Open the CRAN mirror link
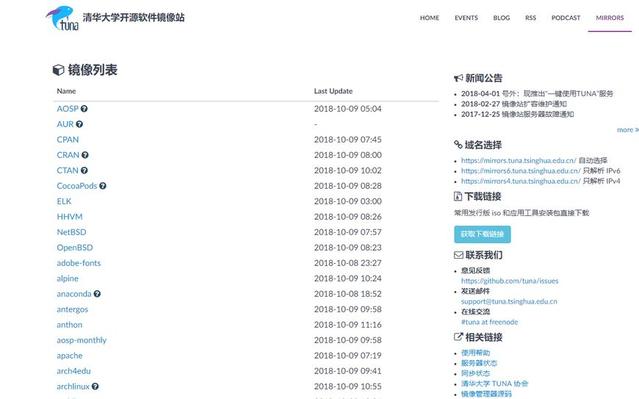The width and height of the screenshot is (639, 399). 68,155
